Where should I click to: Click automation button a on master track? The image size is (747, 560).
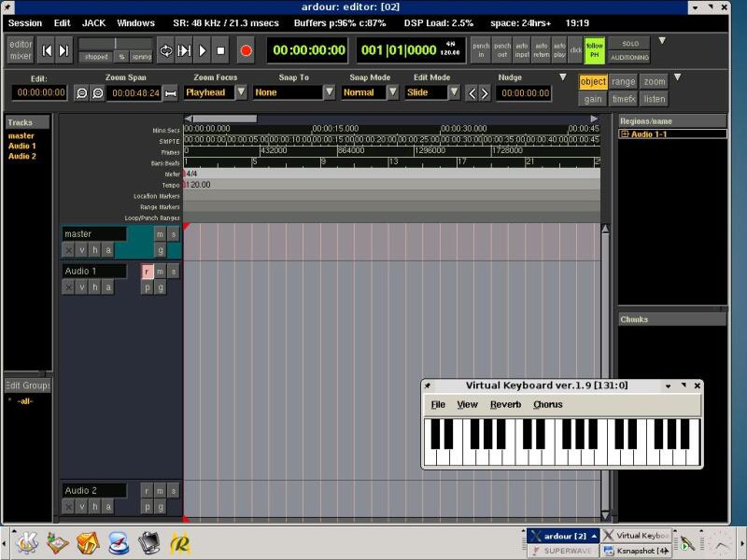[108, 250]
